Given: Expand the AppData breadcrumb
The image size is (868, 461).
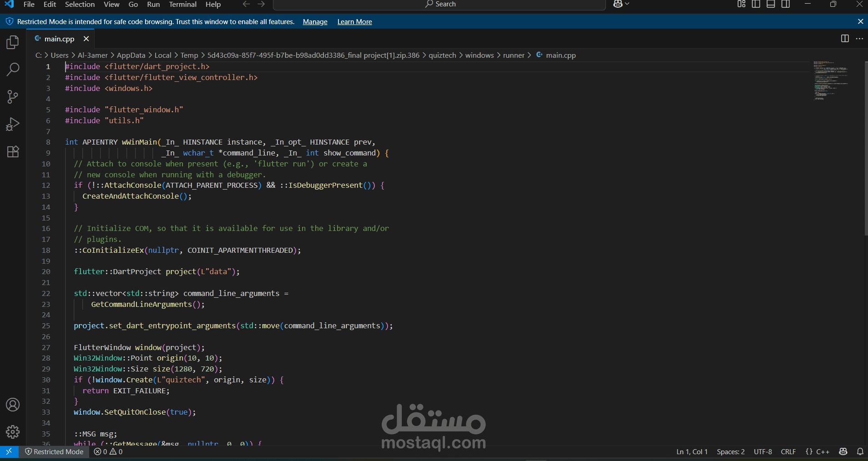Looking at the screenshot, I should [x=131, y=55].
